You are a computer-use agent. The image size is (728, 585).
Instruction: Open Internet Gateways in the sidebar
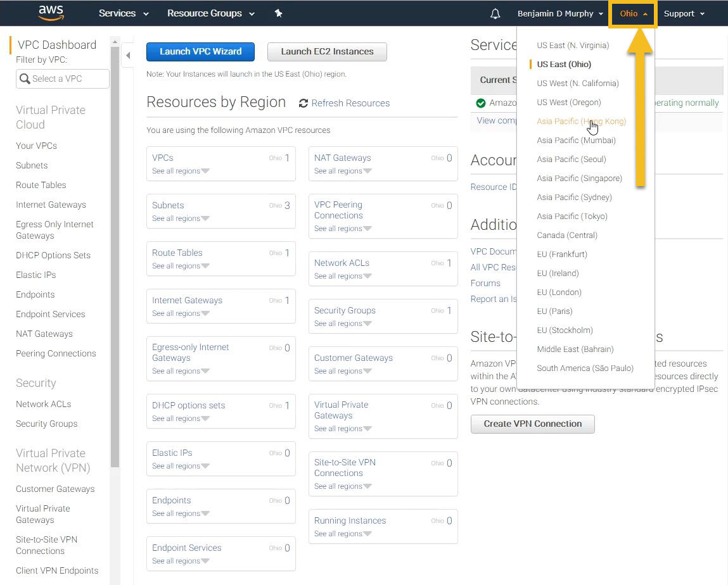[x=51, y=205]
